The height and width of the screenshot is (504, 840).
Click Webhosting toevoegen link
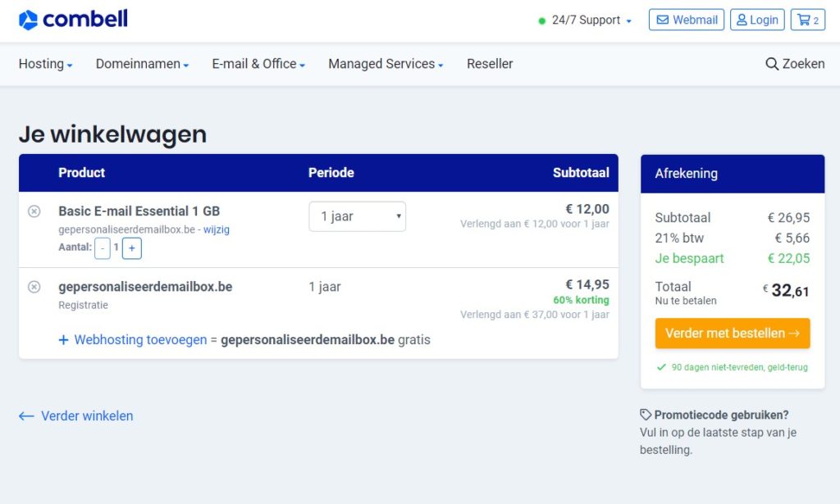point(140,340)
